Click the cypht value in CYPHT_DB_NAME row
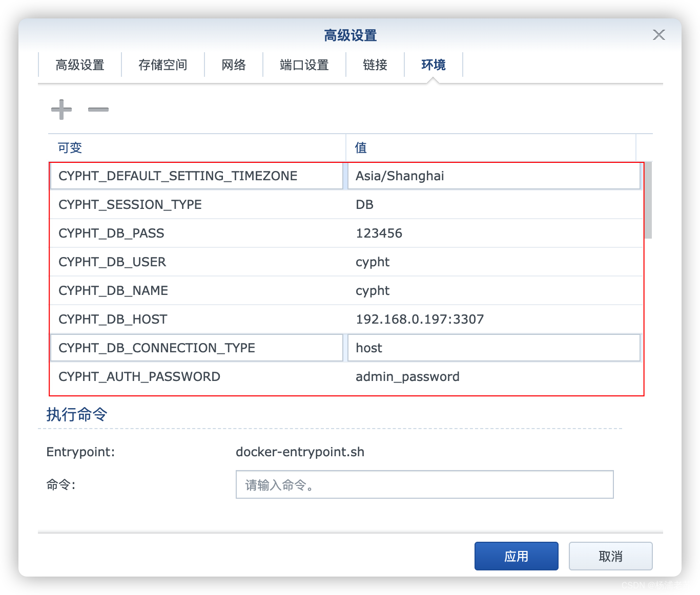Image resolution: width=700 pixels, height=595 pixels. coord(495,291)
